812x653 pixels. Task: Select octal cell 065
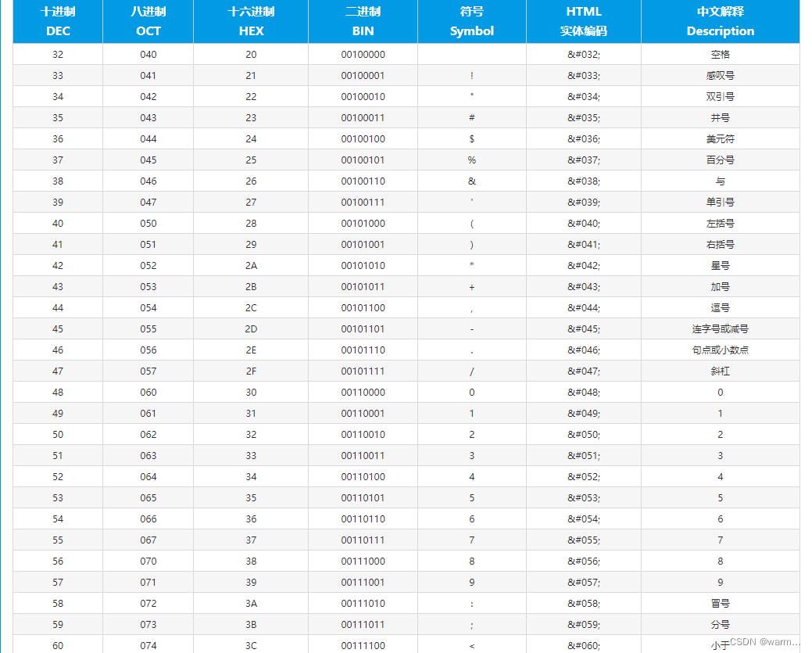coord(148,498)
